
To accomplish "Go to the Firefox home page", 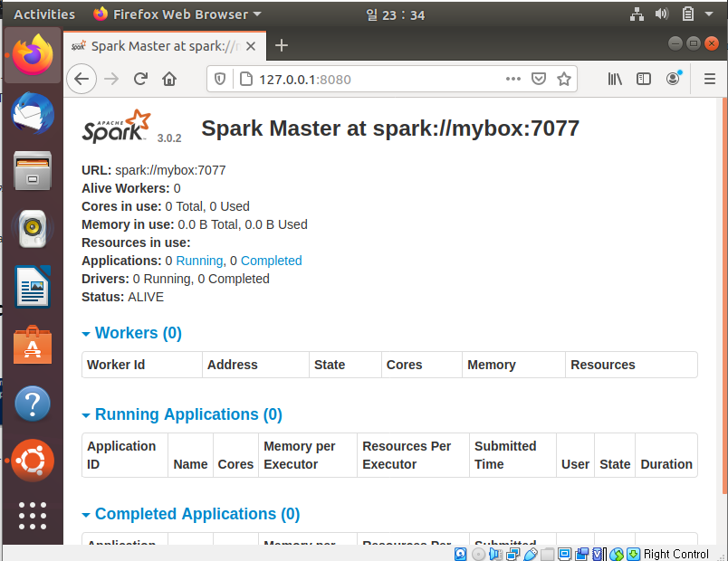I will (169, 79).
